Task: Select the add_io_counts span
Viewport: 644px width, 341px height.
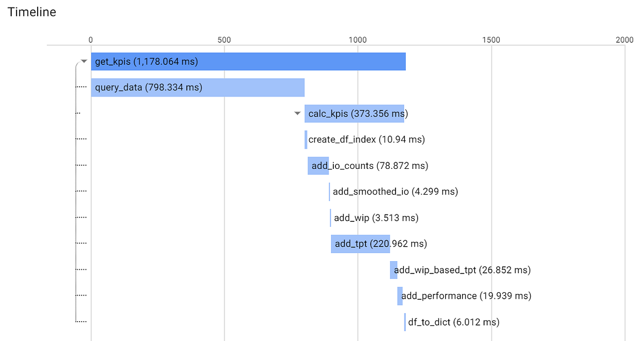Action: tap(318, 165)
